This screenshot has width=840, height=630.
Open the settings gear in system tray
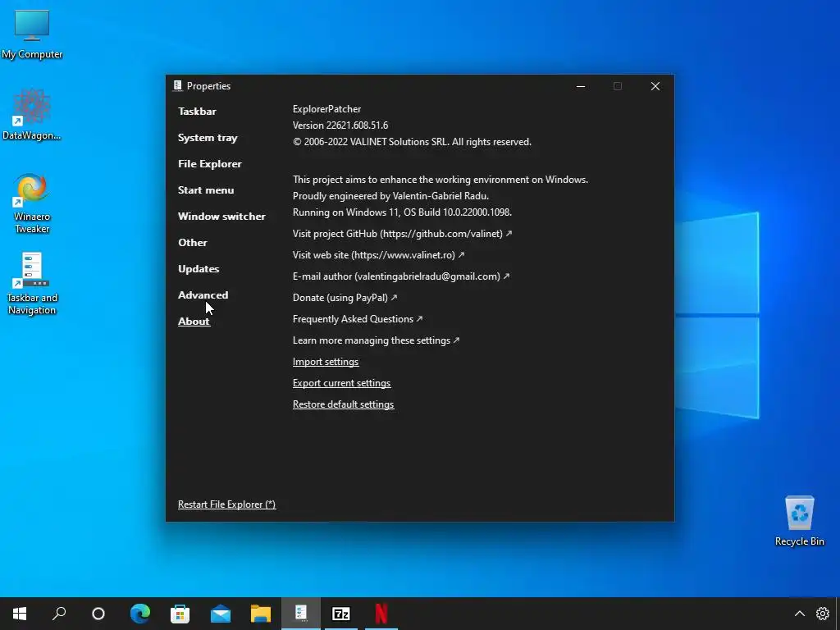pos(822,614)
